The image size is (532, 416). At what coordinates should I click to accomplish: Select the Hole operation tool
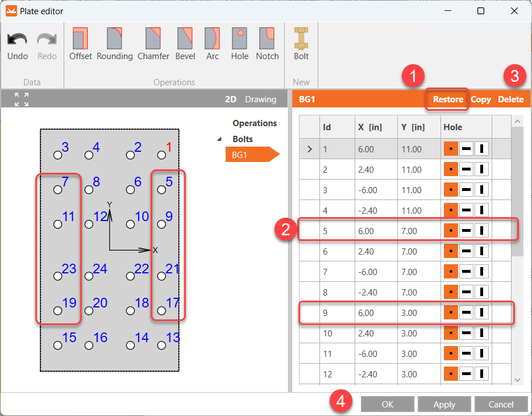coord(239,43)
